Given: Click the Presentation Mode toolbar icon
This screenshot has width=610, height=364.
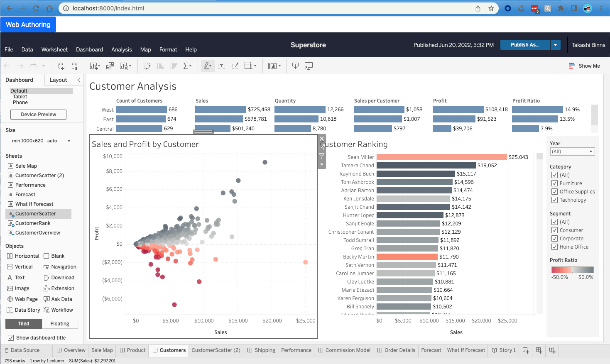Looking at the screenshot, I should (x=309, y=66).
